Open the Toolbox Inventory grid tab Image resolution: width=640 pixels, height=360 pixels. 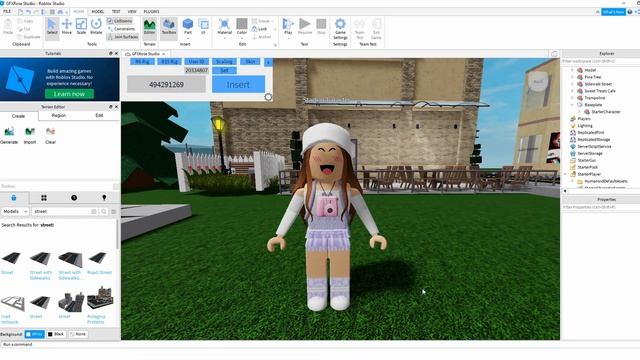coord(44,198)
